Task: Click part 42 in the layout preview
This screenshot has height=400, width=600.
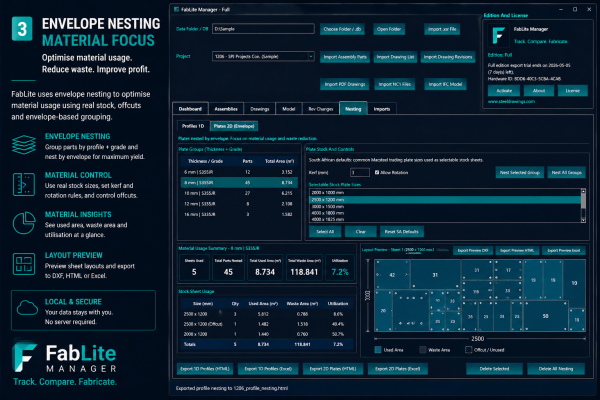Action: pos(392,275)
